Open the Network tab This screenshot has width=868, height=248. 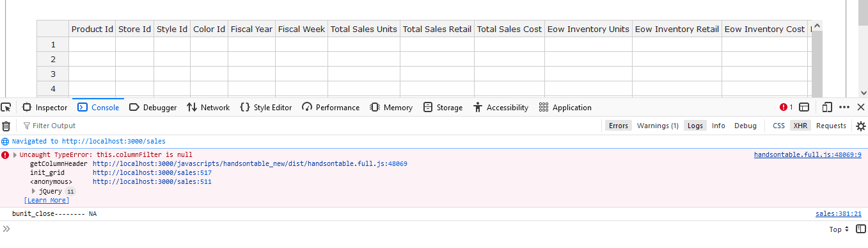coord(208,108)
